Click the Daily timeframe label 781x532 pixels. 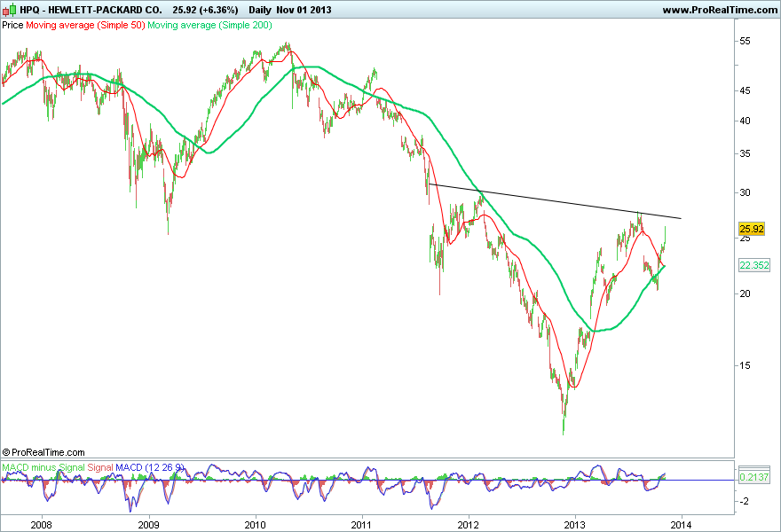(x=259, y=10)
